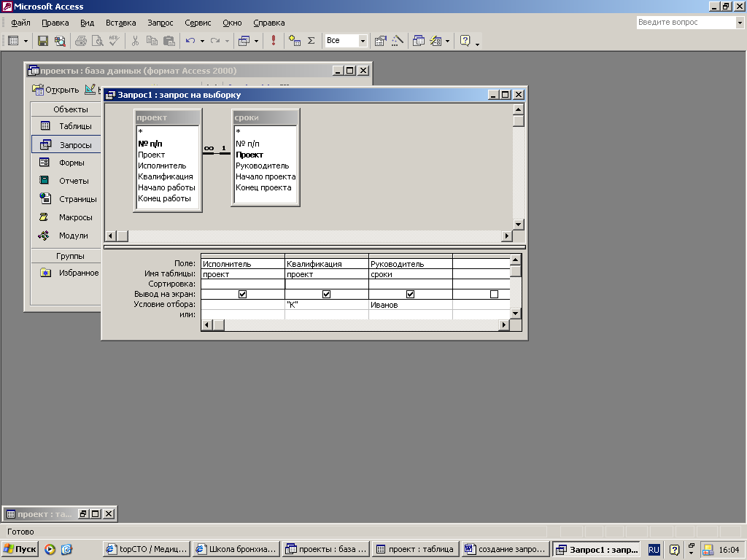This screenshot has height=560, width=747.
Task: Click the Query Type toolbar icon
Action: click(x=244, y=41)
